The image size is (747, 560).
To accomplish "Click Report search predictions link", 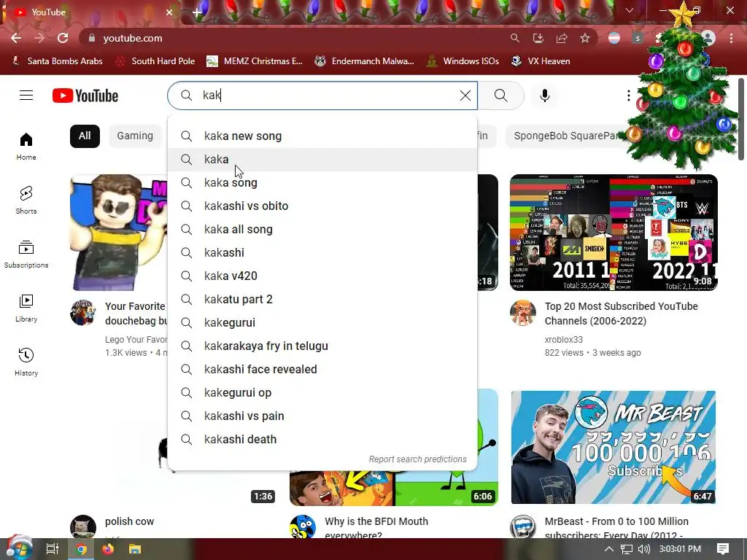I will pyautogui.click(x=418, y=459).
